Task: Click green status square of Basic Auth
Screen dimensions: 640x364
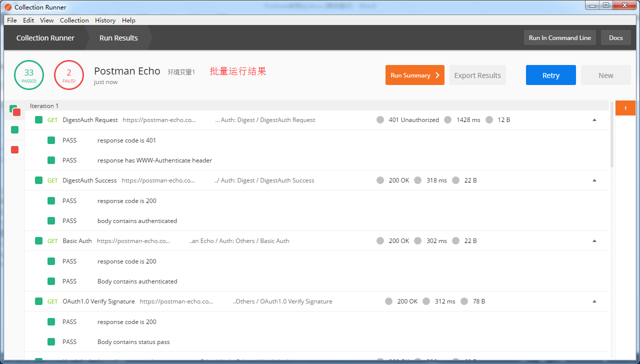Action: 38,241
